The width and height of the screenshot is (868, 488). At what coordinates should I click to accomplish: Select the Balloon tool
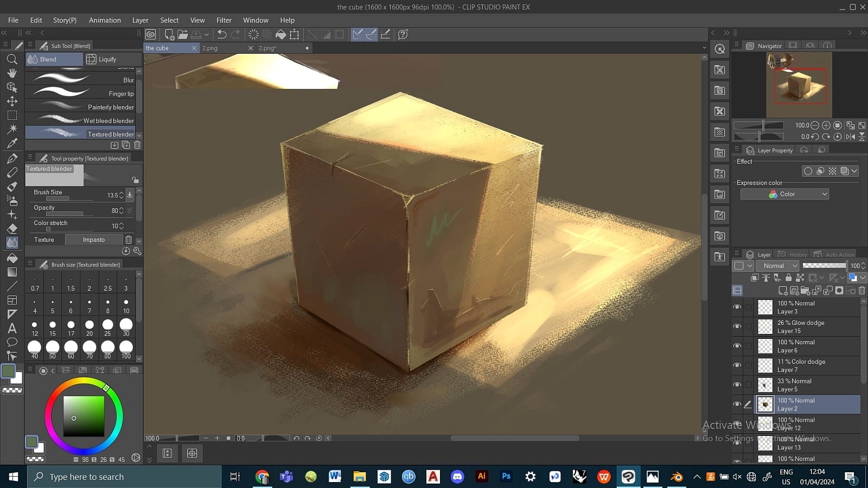(12, 342)
